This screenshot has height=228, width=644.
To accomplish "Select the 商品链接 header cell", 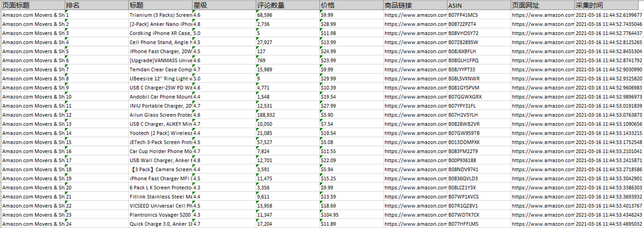I will [415, 6].
